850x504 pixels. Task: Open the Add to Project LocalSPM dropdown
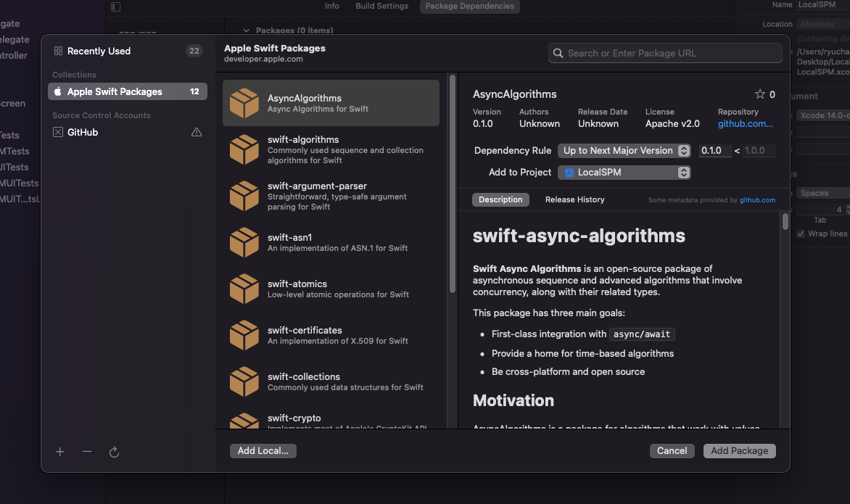coord(624,173)
